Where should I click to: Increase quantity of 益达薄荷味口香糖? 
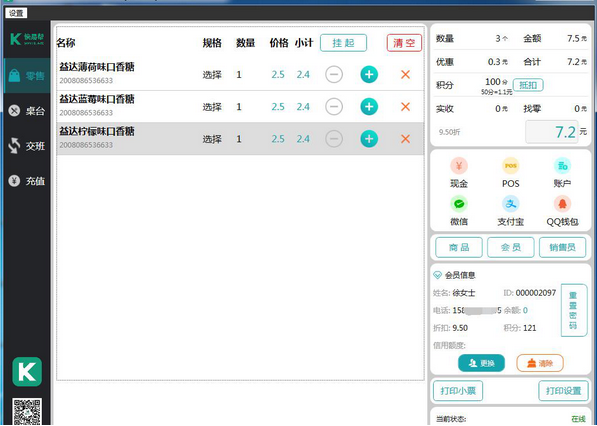369,74
